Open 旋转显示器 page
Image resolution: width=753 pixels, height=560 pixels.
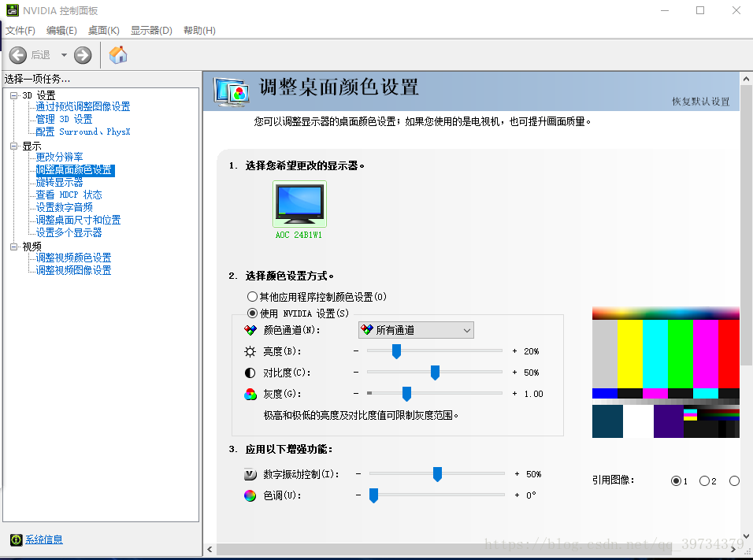tap(59, 183)
